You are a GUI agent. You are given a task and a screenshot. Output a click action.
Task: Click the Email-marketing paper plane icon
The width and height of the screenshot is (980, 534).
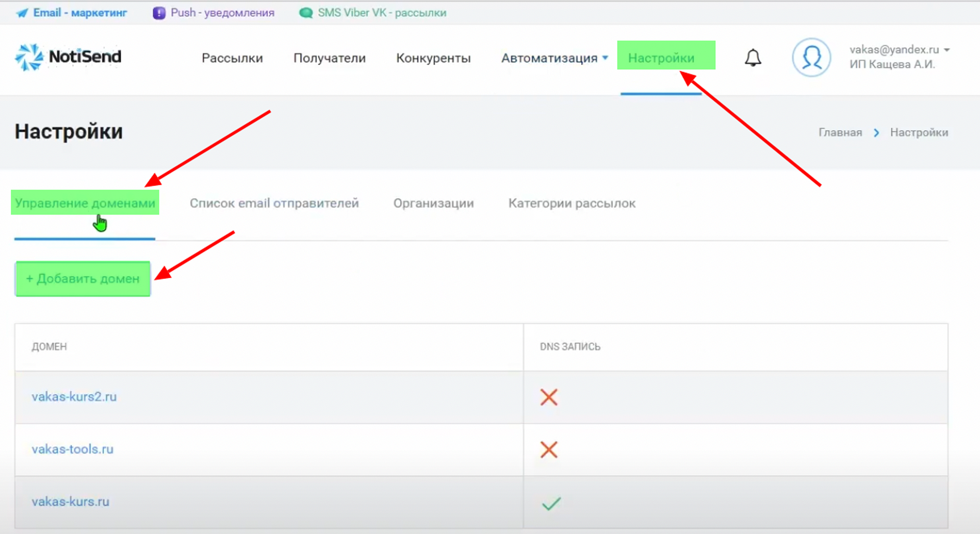(x=22, y=13)
